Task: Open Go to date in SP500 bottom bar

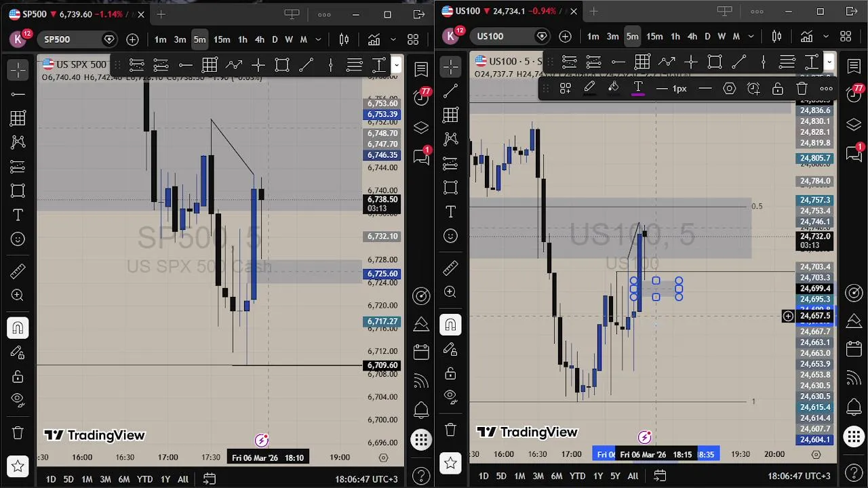Action: 210,479
